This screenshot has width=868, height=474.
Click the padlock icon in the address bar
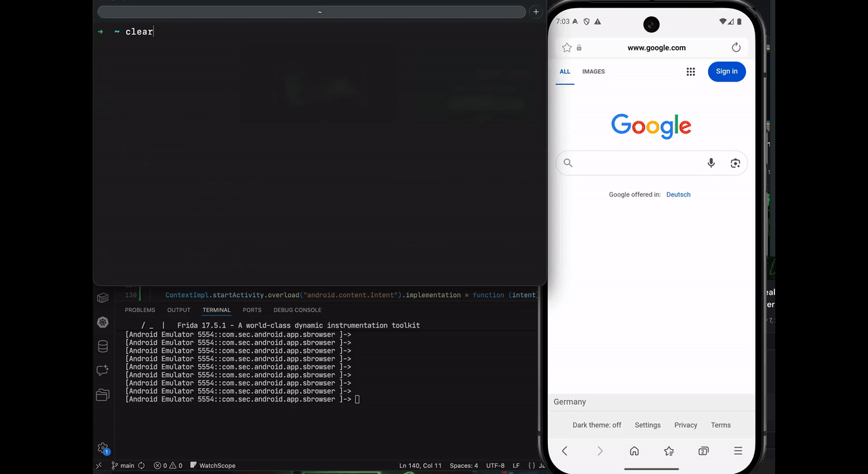click(579, 48)
